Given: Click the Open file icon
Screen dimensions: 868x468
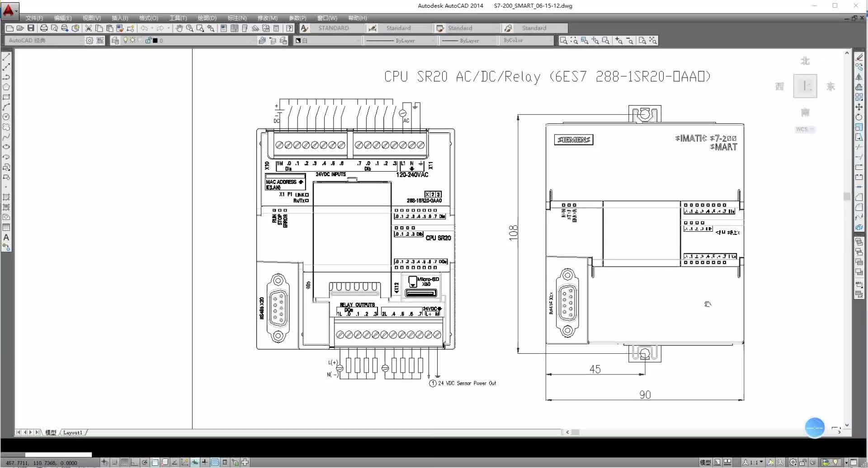Looking at the screenshot, I should 20,28.
